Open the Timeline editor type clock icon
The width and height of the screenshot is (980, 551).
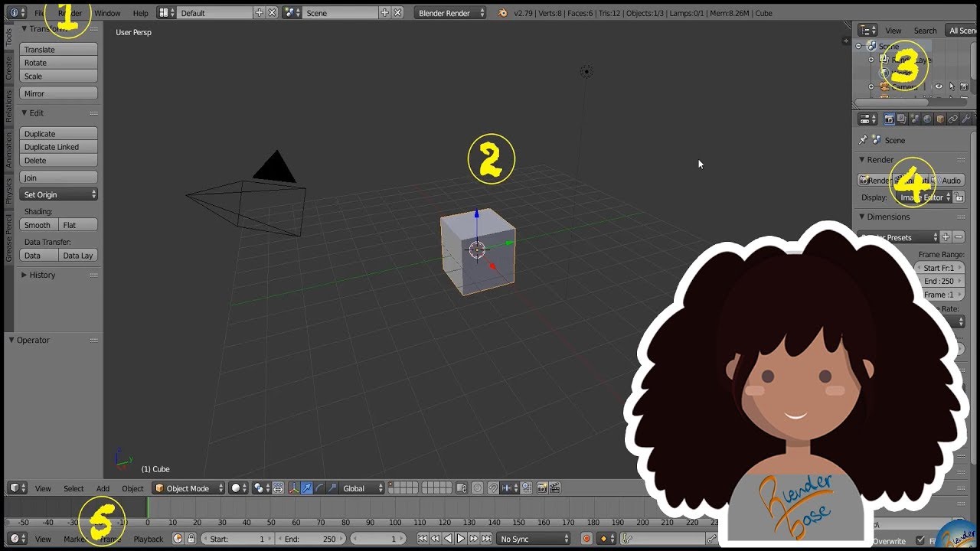(x=18, y=539)
